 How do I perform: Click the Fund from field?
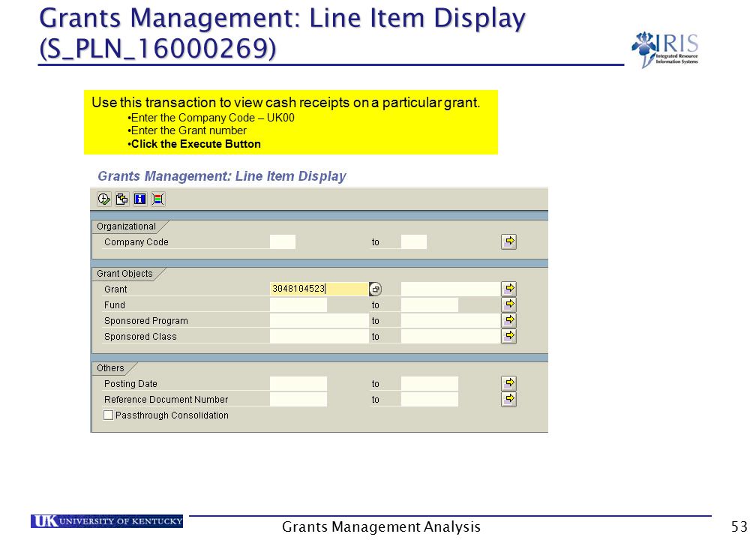(x=298, y=304)
